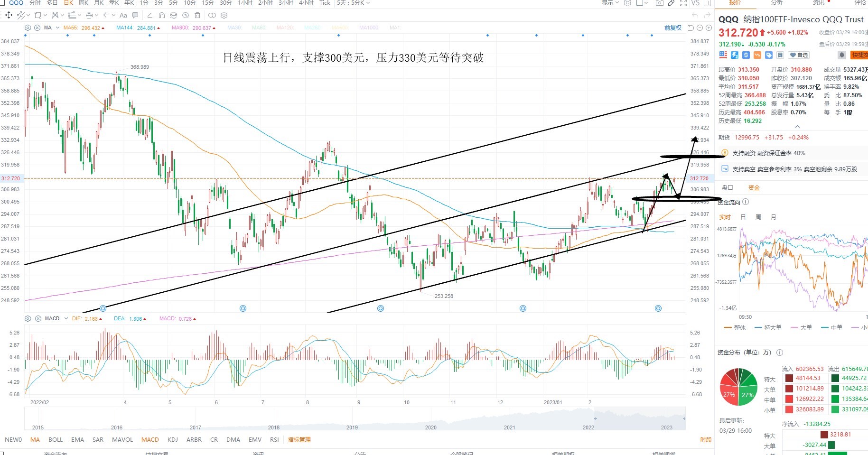Toggle the magnet snap tool
Image resolution: width=868 pixels, height=455 pixels.
(x=161, y=15)
